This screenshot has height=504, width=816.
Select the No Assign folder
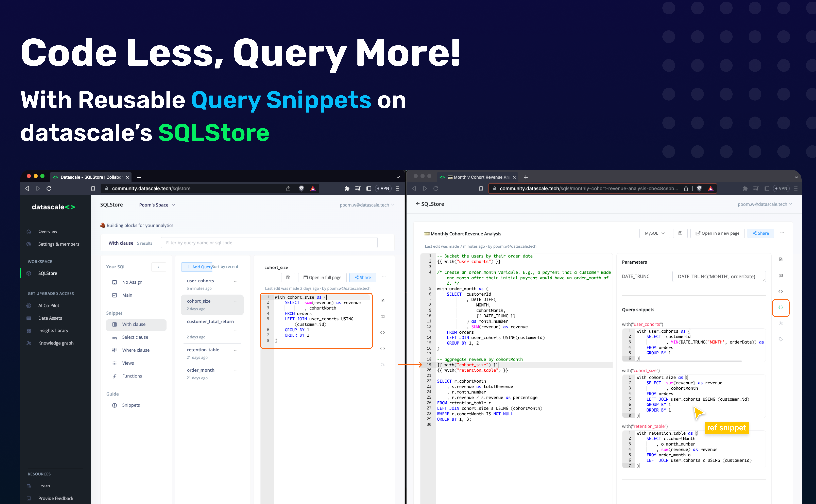(132, 282)
